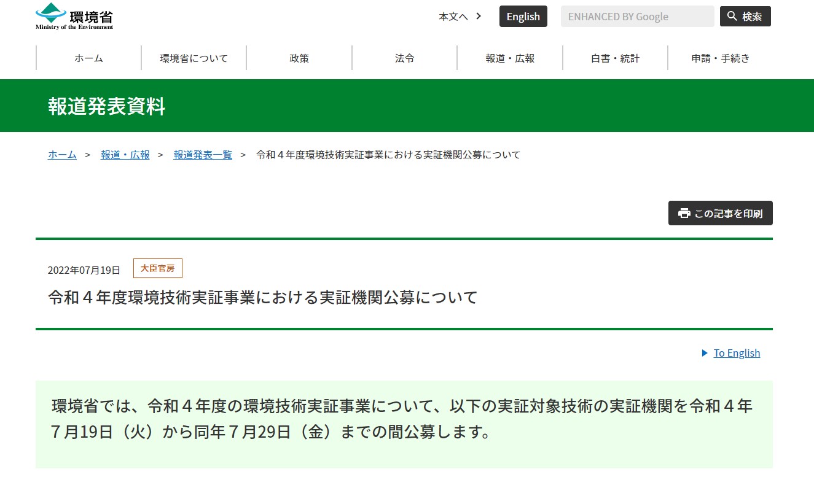814x504 pixels.
Task: Open the 環境省について menu item
Action: pos(194,58)
